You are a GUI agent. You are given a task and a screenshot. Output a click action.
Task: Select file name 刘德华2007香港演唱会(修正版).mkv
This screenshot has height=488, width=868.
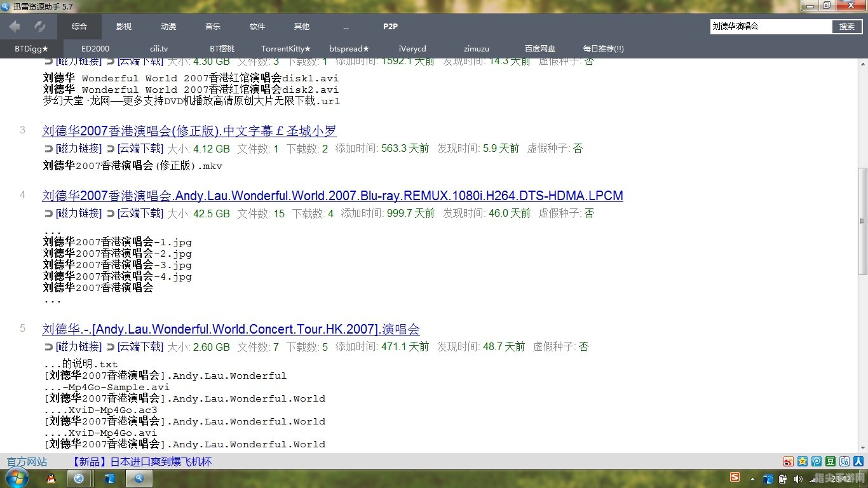point(133,166)
